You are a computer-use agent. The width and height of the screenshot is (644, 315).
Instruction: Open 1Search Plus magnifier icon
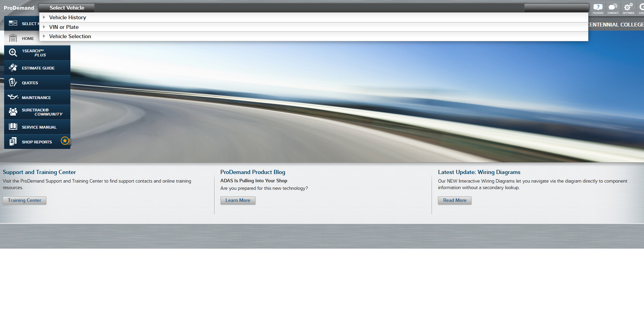[x=13, y=53]
